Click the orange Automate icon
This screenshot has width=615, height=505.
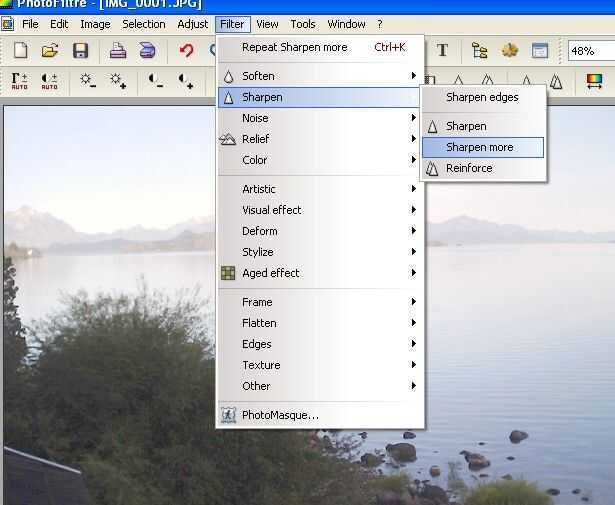pos(509,50)
